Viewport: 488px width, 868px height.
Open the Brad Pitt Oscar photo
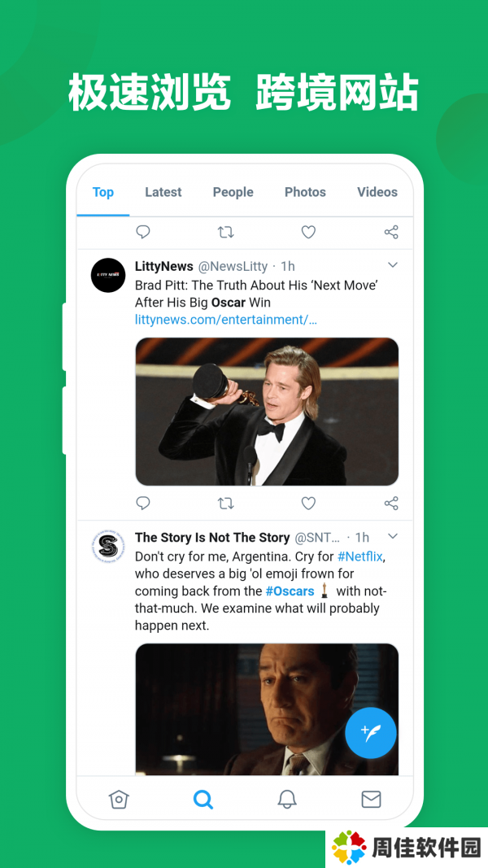267,412
